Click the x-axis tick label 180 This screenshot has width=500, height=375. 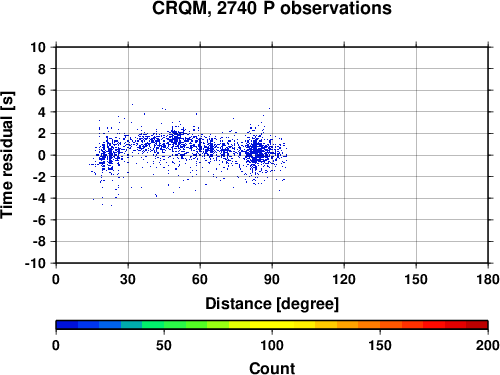point(488,279)
